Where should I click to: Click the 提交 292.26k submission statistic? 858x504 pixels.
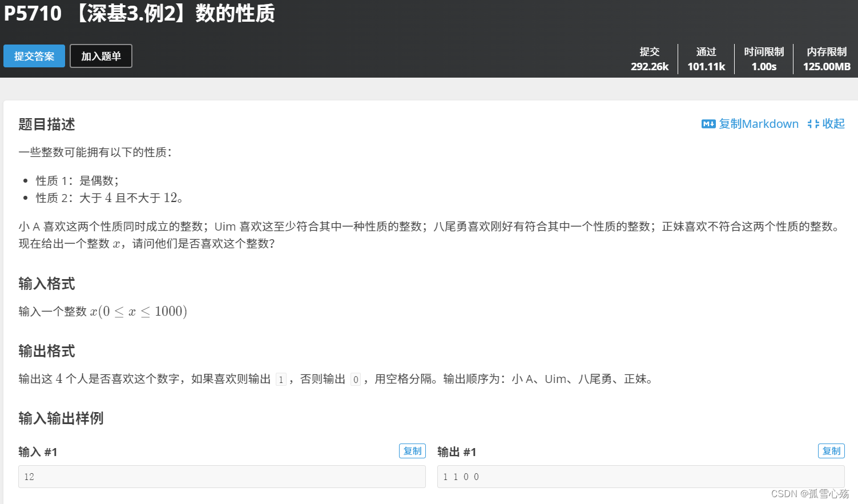coord(650,59)
